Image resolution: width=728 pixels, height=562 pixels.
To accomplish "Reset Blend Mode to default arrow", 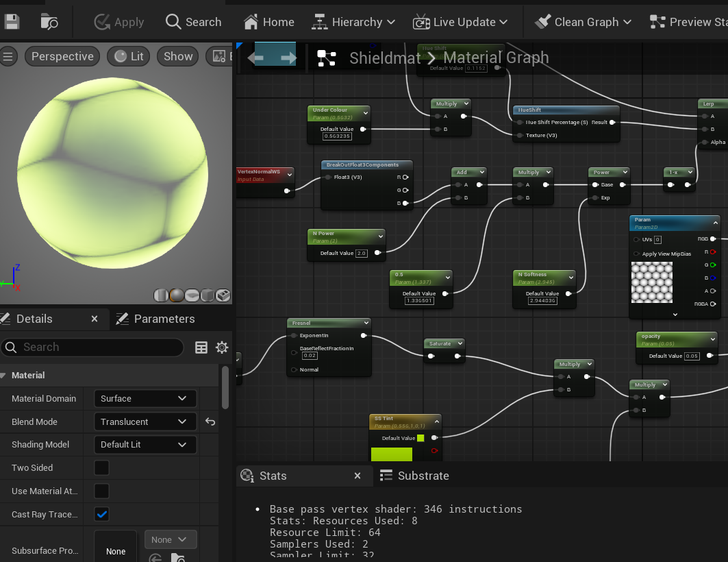I will 210,422.
